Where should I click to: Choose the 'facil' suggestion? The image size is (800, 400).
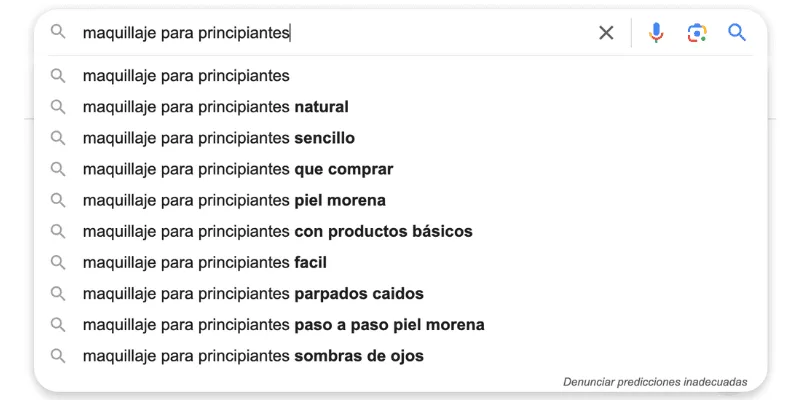tap(205, 263)
